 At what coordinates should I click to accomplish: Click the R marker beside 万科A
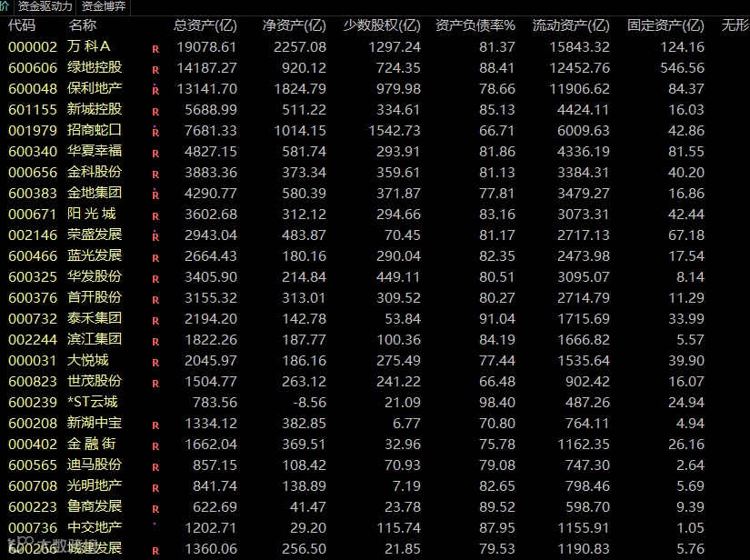[x=155, y=49]
